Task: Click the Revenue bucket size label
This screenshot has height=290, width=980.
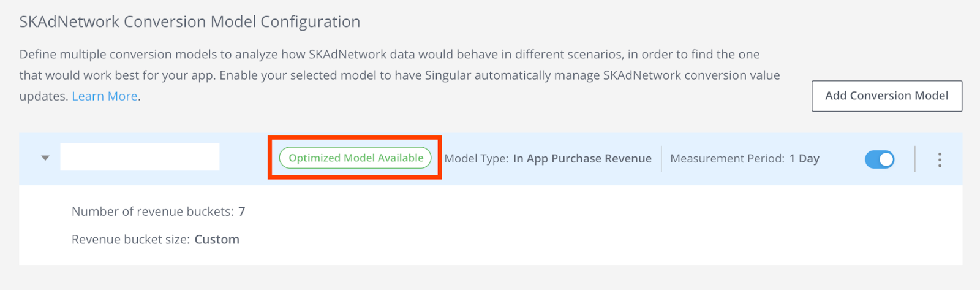Action: click(130, 240)
